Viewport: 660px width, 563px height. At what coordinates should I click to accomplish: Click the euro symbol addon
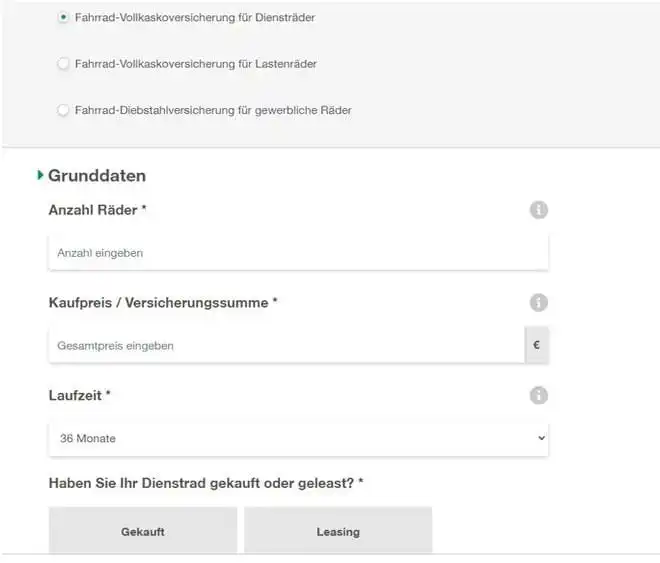click(x=537, y=346)
